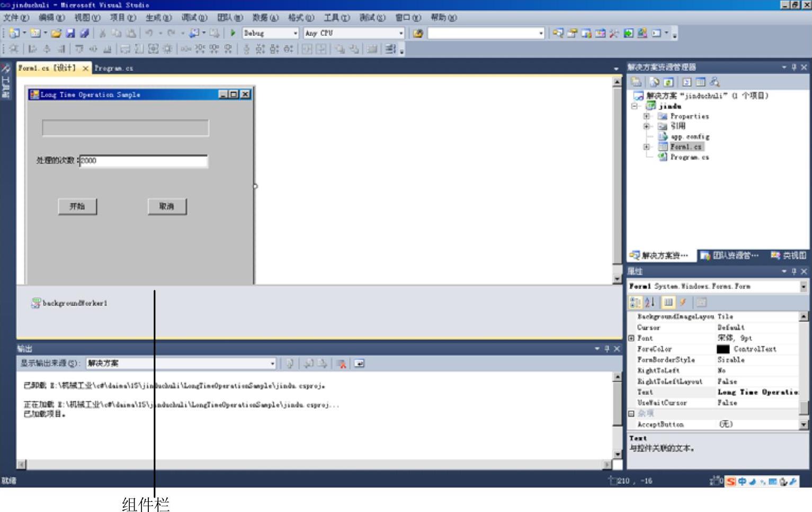Toggle categorized view in Properties panel
The image size is (812, 512).
[x=635, y=302]
